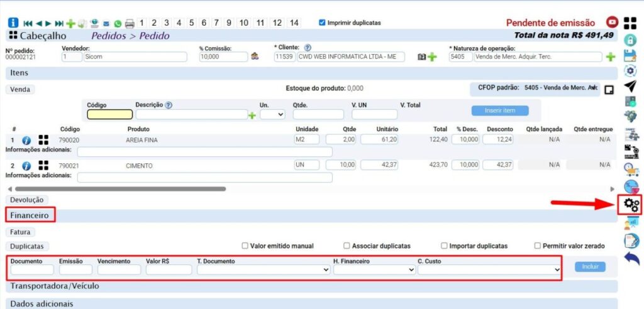
Task: Select page tab 5
Action: (x=191, y=23)
